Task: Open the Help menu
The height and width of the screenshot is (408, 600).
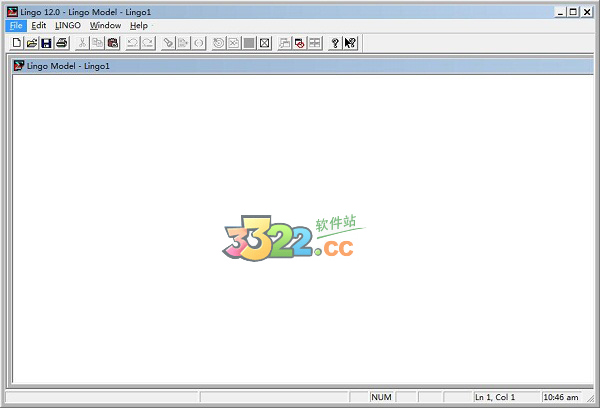Action: (139, 26)
